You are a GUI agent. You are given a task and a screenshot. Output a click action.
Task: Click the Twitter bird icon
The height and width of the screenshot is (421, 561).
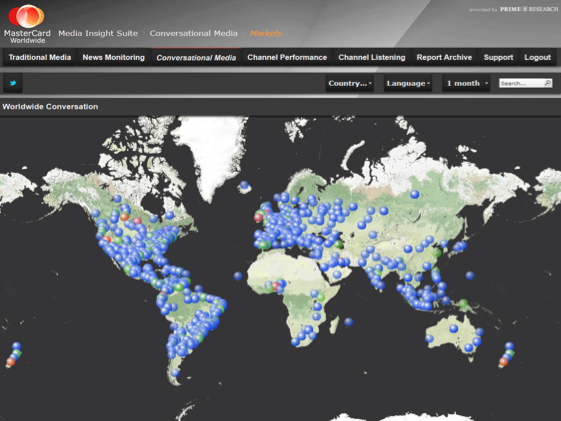[13, 83]
